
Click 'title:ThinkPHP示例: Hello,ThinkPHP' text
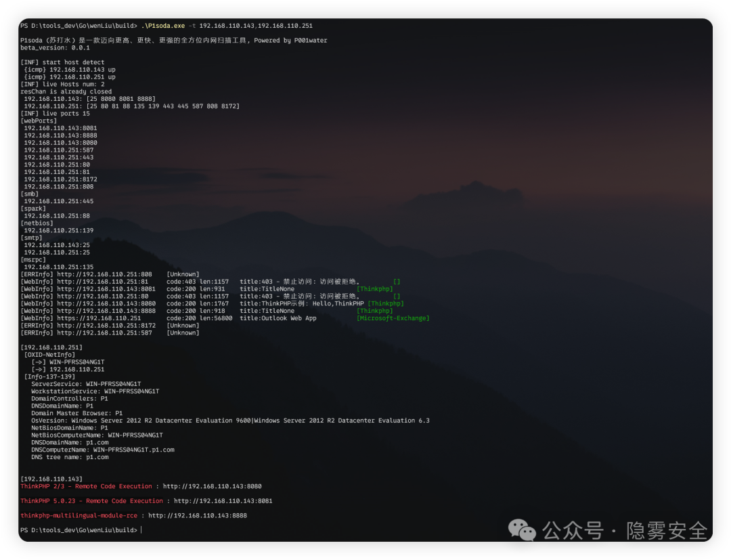click(302, 303)
